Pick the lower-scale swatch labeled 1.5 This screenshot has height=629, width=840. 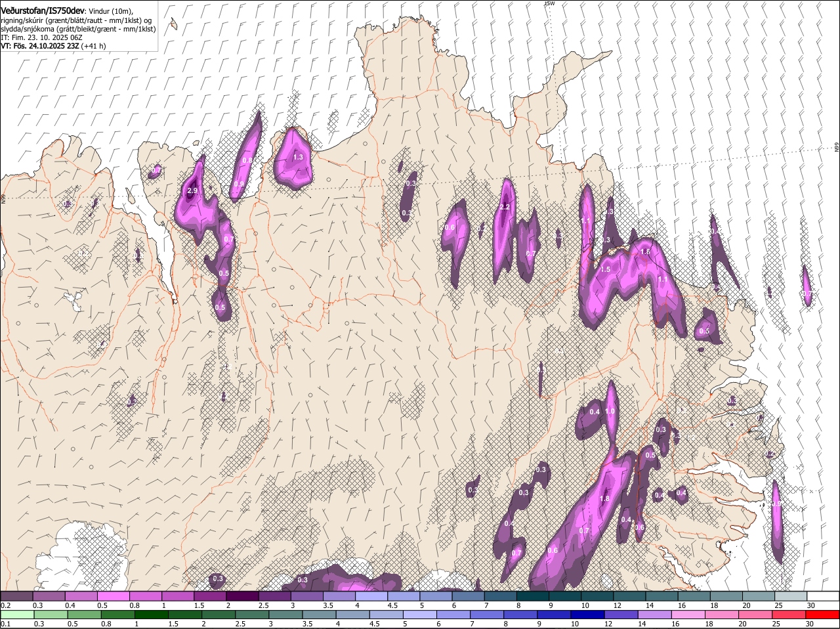coord(184,615)
